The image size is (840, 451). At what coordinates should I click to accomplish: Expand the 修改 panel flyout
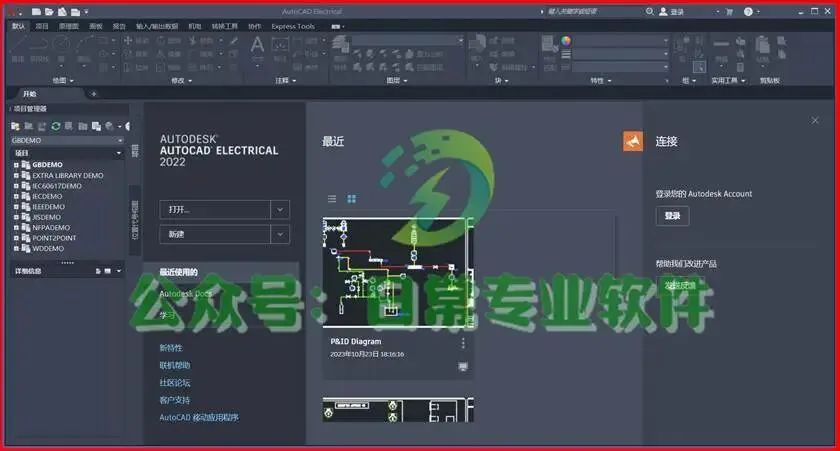click(x=181, y=80)
